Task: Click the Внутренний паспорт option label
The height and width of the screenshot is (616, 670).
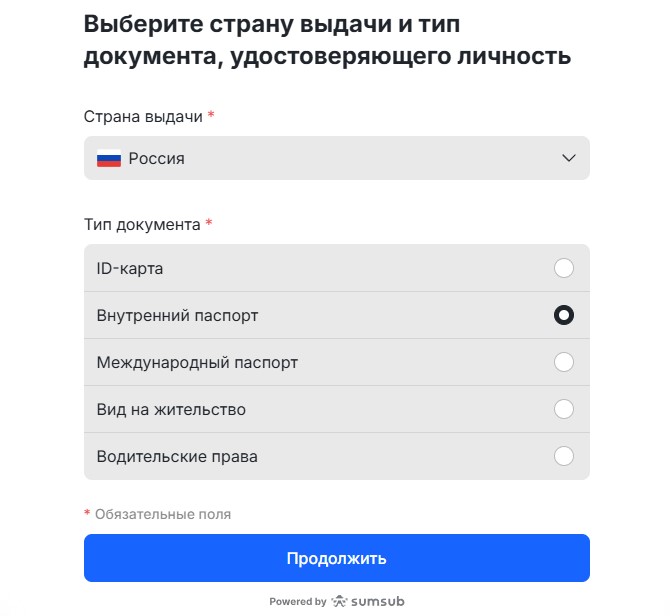Action: (177, 315)
